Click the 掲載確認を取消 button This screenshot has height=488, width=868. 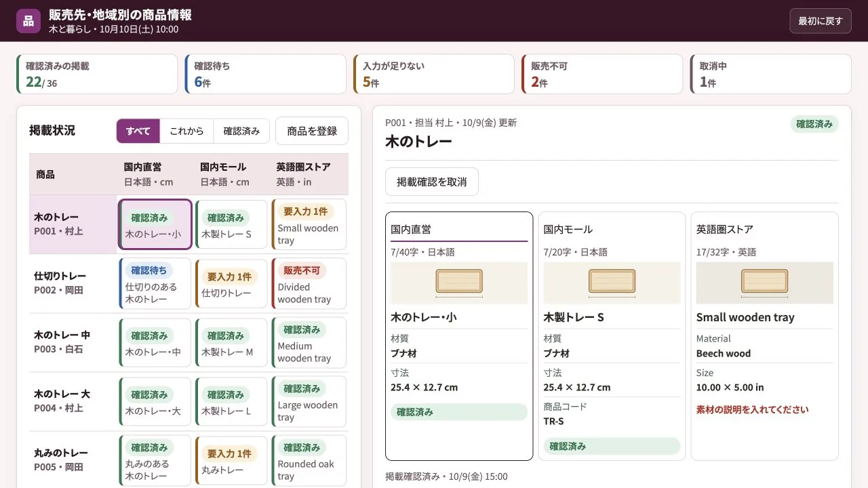tap(432, 182)
